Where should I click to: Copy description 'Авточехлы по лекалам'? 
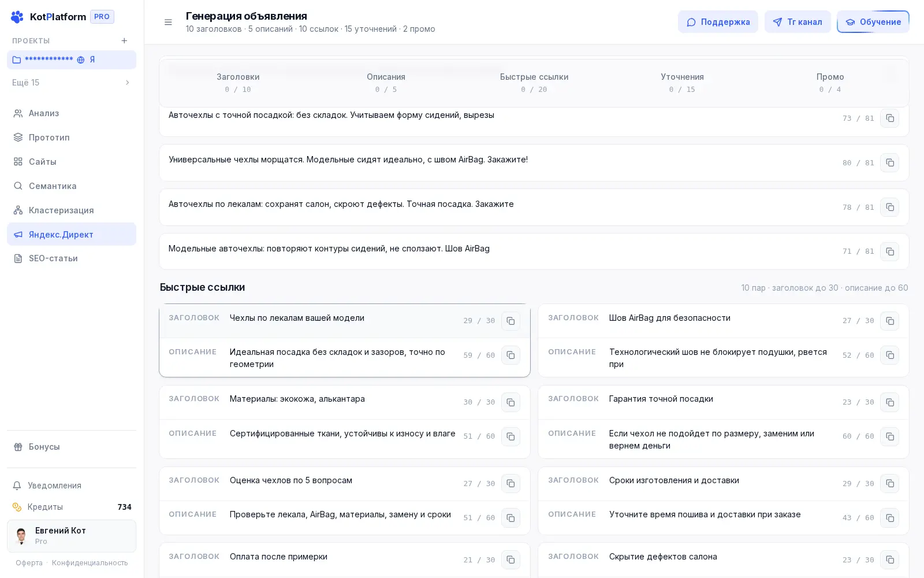click(x=889, y=207)
